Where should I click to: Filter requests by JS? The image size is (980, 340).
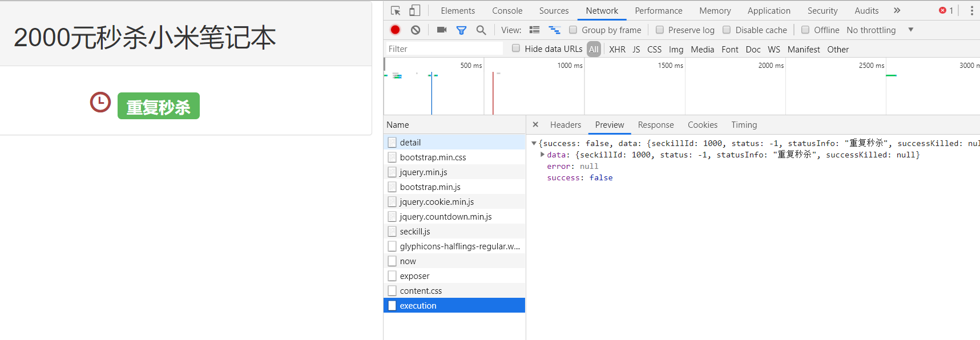click(636, 49)
